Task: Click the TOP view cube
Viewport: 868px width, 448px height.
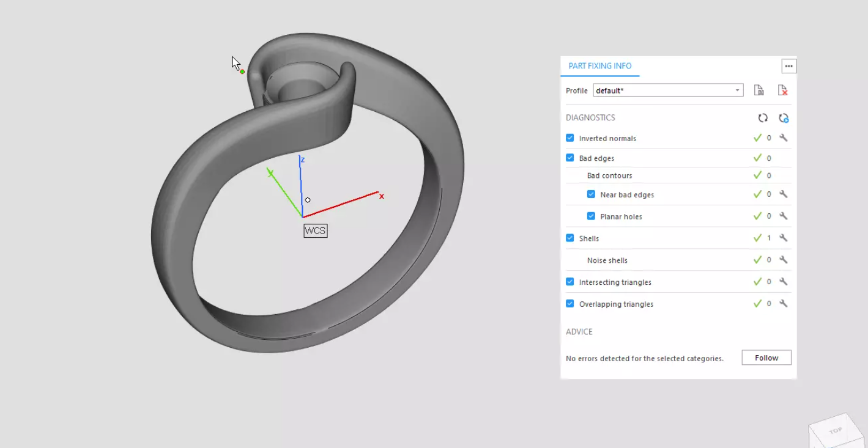Action: tap(836, 431)
